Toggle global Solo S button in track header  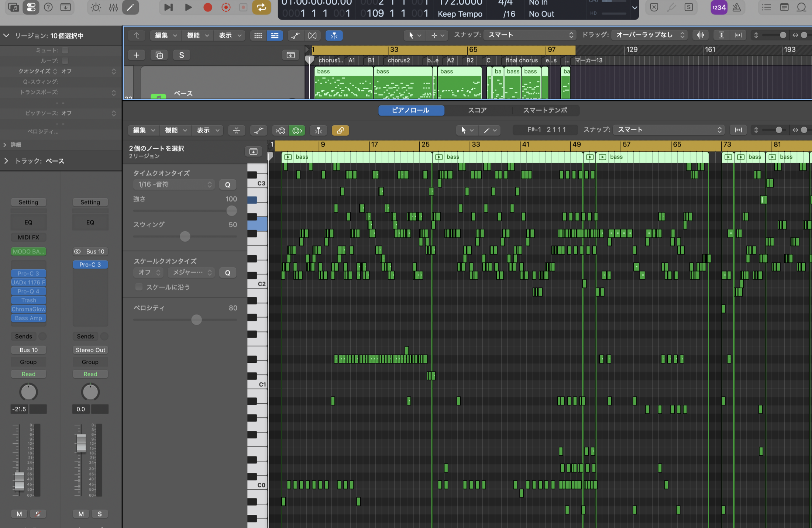182,55
